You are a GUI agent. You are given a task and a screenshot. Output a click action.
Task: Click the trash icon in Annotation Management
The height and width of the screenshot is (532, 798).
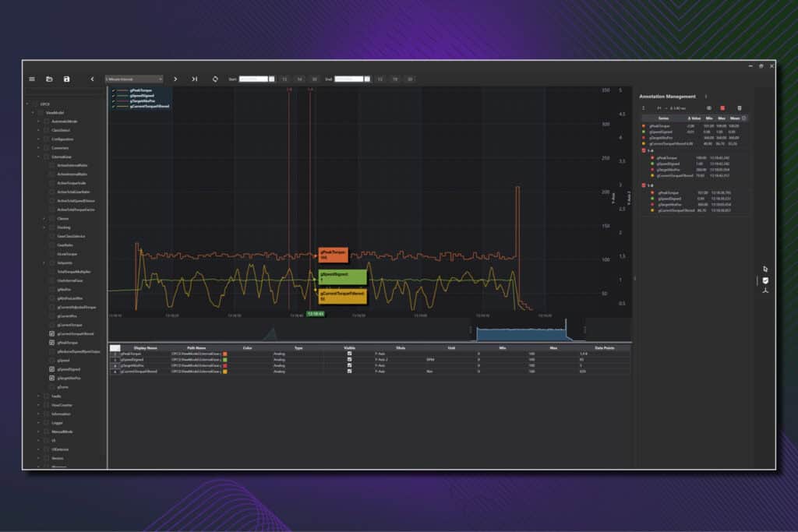point(740,108)
